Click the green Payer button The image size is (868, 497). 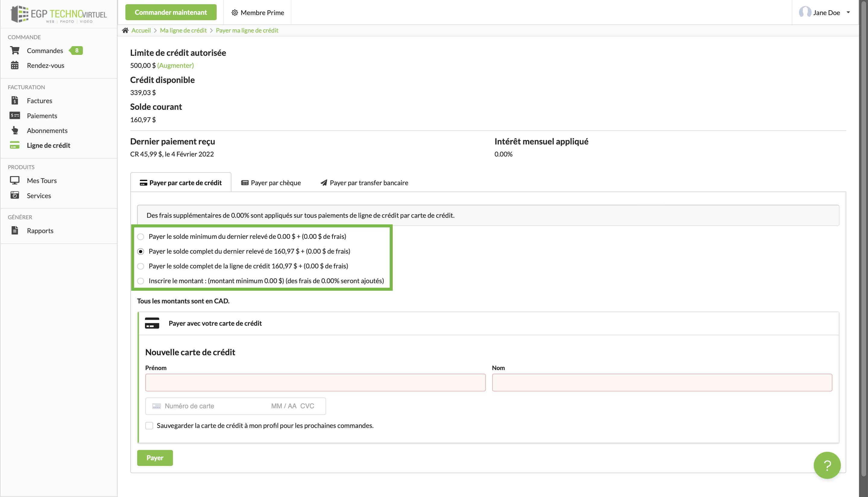155,458
